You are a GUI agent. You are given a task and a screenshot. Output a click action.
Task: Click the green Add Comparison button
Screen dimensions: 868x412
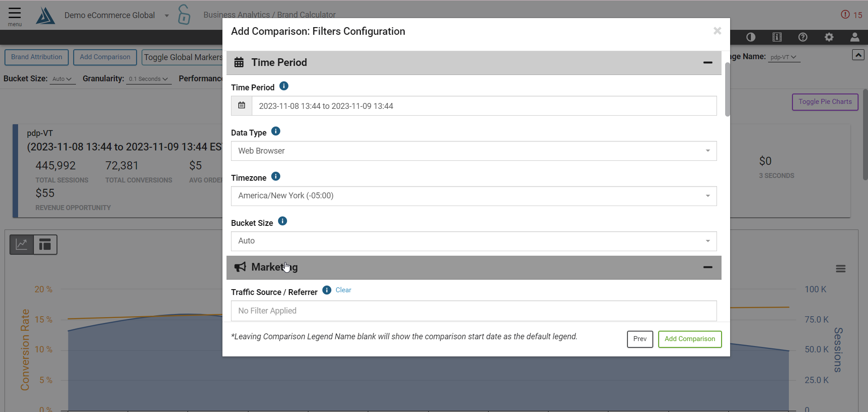pos(689,339)
